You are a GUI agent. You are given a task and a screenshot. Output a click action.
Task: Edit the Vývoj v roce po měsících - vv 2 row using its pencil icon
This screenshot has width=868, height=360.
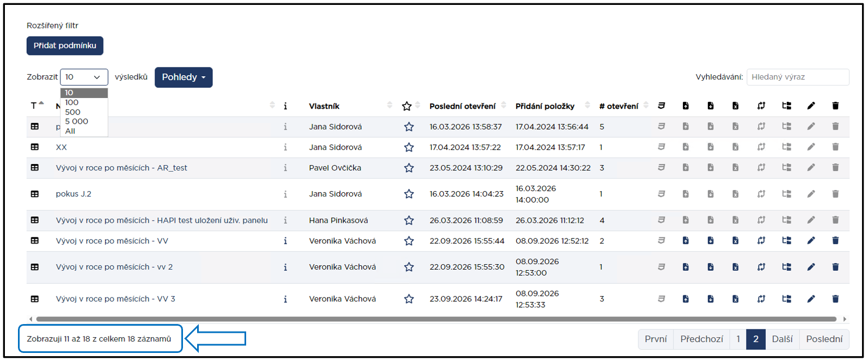(811, 267)
